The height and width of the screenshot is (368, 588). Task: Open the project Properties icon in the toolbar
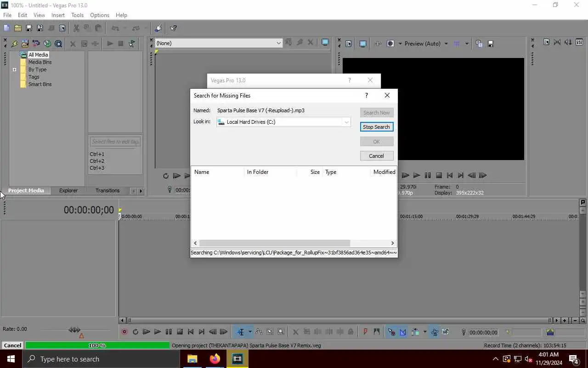62,28
